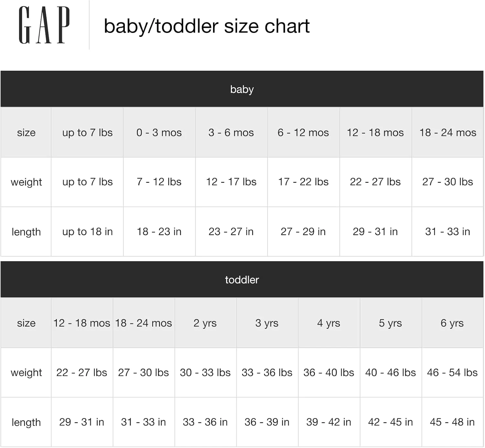Click the toddler 3 yrs size cell

267,323
